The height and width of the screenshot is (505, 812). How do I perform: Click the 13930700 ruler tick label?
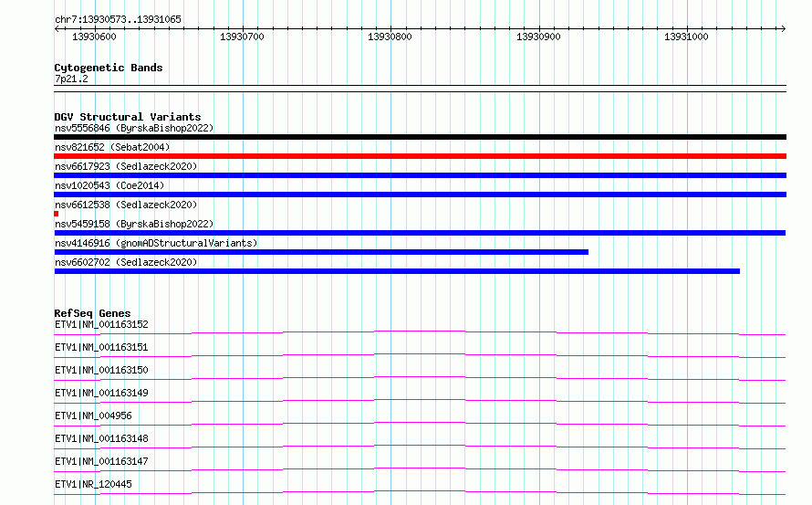tap(242, 37)
